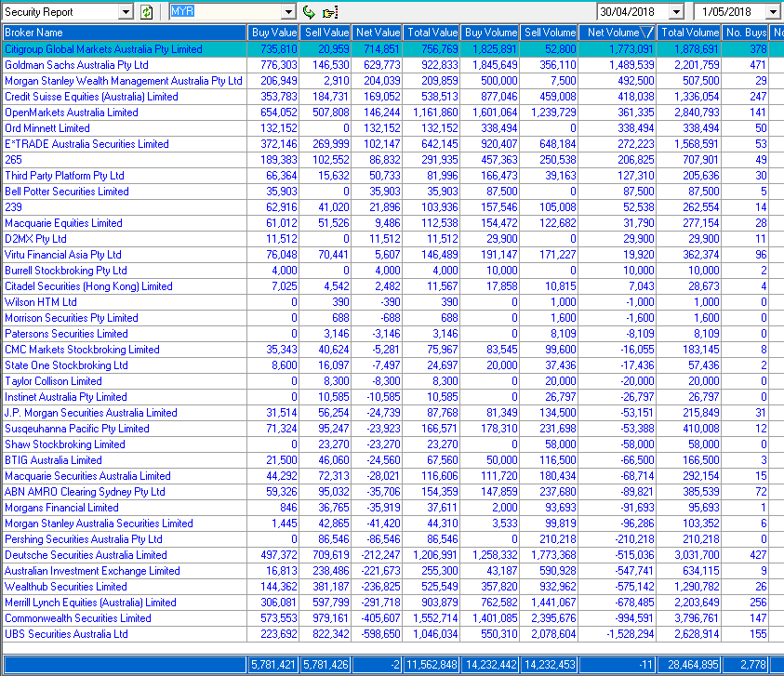This screenshot has width=784, height=676.
Task: Click the green refresh report icon
Action: coord(147,12)
